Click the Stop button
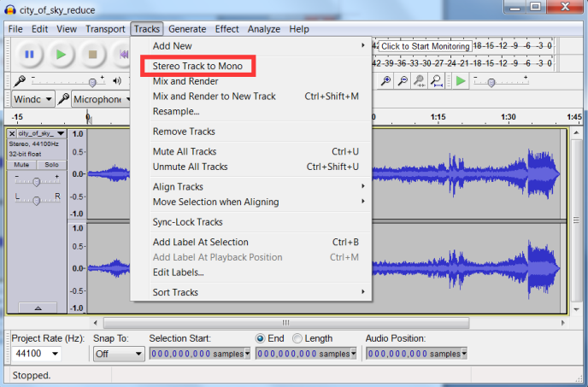 pos(92,54)
